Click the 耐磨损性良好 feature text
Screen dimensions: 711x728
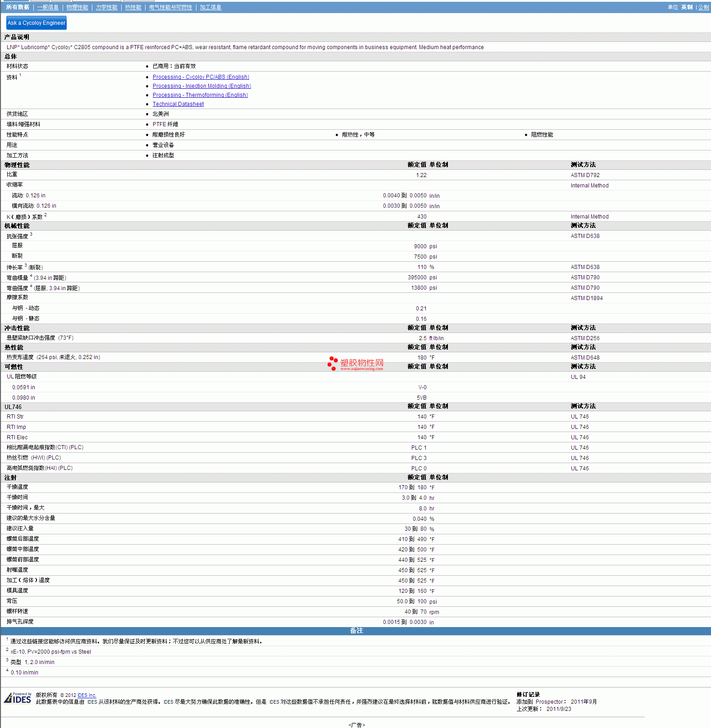click(x=169, y=135)
